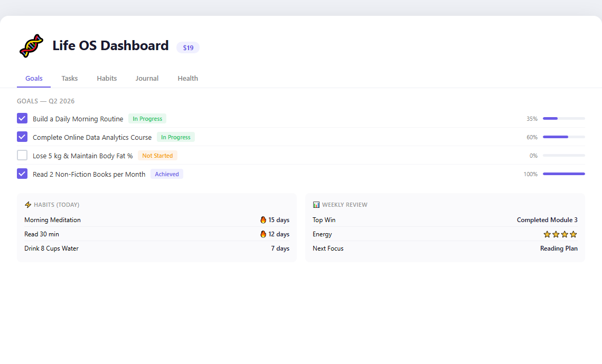Click the 35% progress bar
This screenshot has width=602, height=364.
click(563, 119)
